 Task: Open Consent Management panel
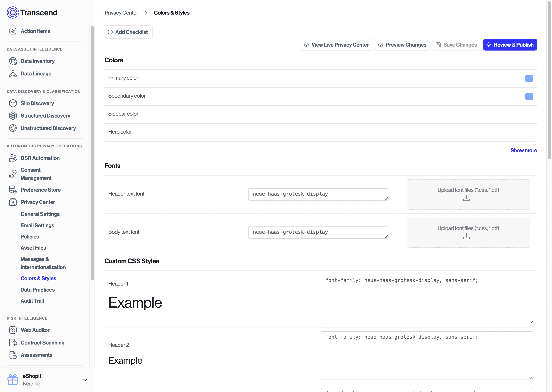click(36, 174)
